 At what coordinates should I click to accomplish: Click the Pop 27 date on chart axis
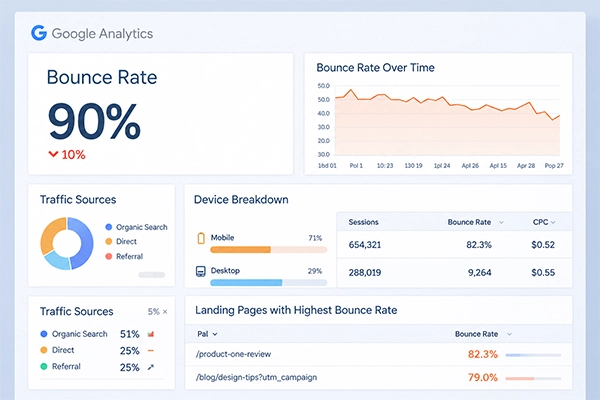[x=554, y=166]
